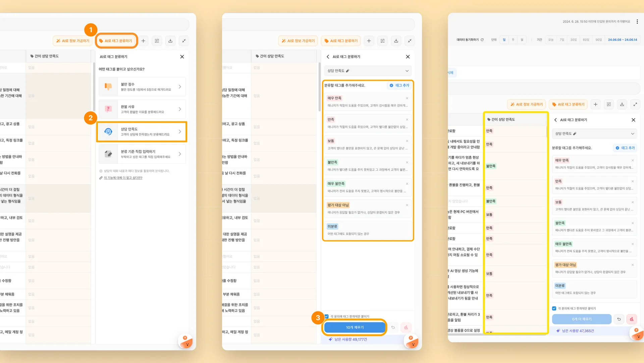Viewport: 644px width, 363px height.
Task: Choose 분류 기준 직접 입력하기 from the list
Action: 142,154
